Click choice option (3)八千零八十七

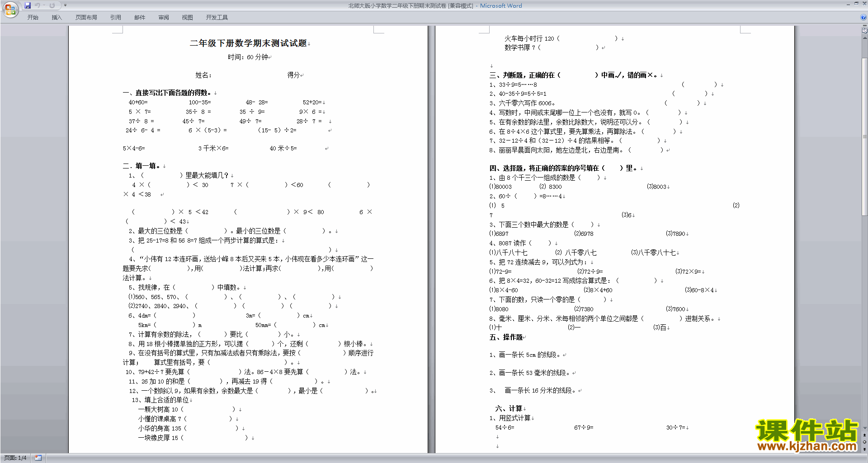(x=654, y=253)
